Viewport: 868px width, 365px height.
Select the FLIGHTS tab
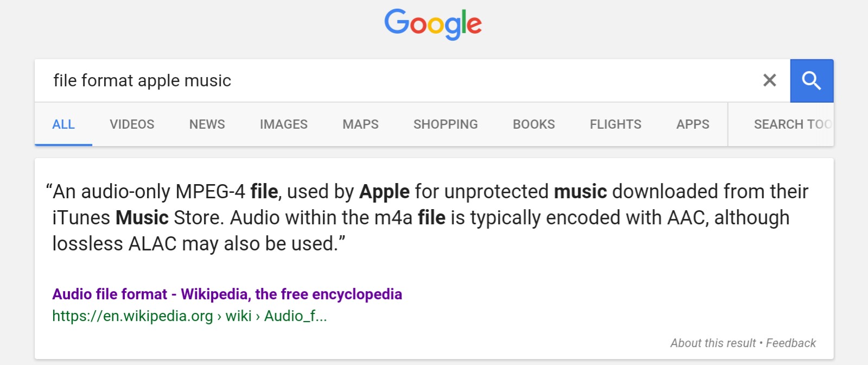615,124
